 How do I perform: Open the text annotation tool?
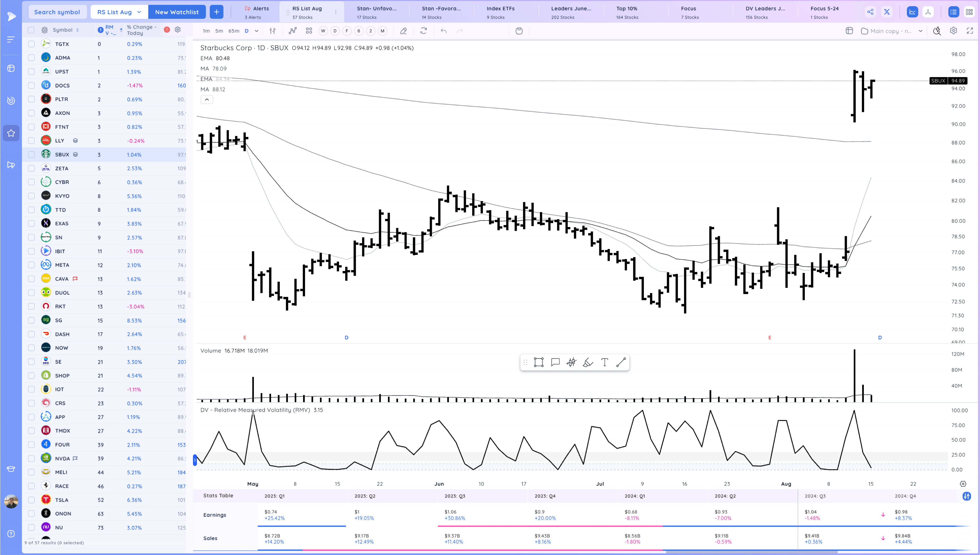(604, 362)
